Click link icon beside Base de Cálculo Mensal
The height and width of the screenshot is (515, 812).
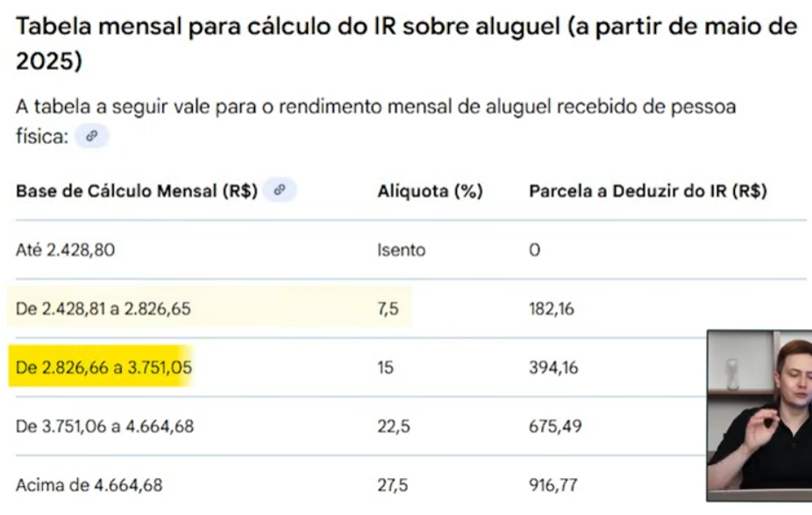coord(281,190)
